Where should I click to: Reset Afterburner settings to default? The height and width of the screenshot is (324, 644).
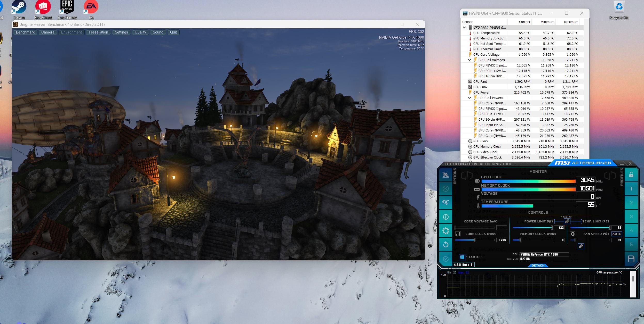(446, 244)
